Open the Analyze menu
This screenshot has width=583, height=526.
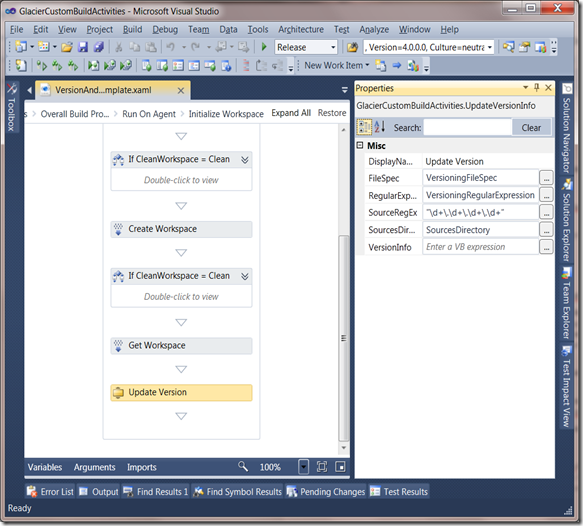pos(374,29)
